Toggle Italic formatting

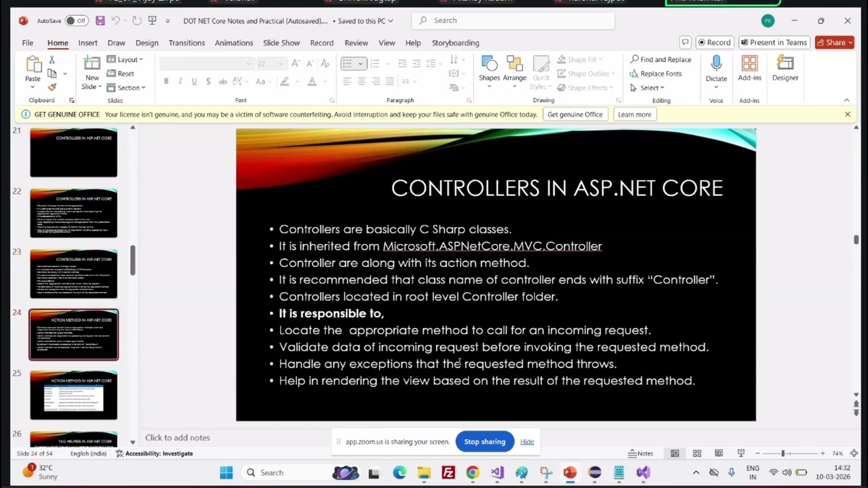click(180, 81)
